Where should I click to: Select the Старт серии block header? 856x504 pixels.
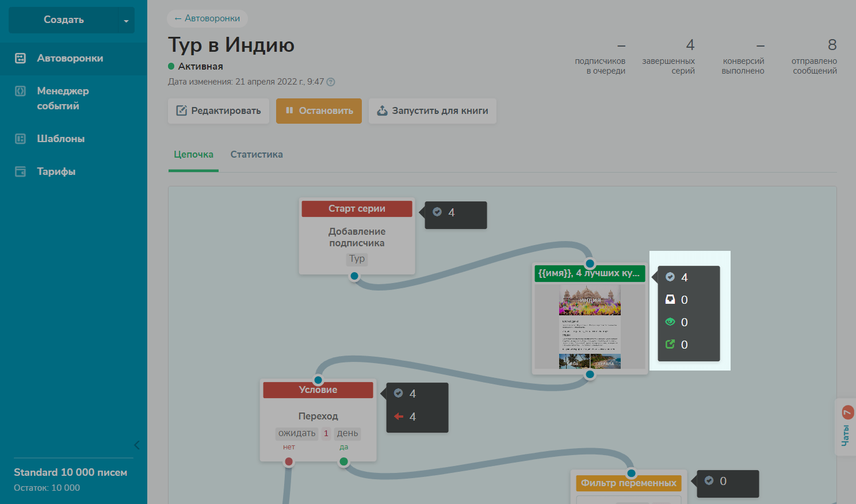point(357,208)
